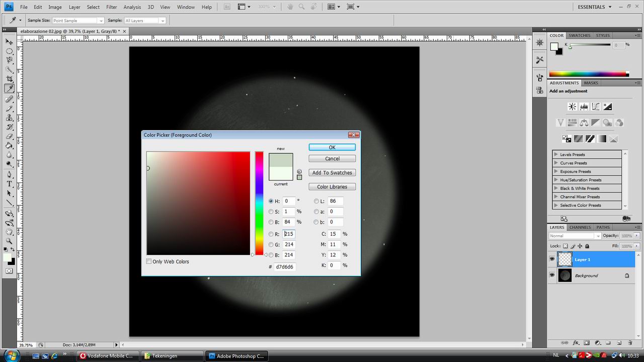Switch to the Swatches tab
644x362 pixels.
(580, 36)
